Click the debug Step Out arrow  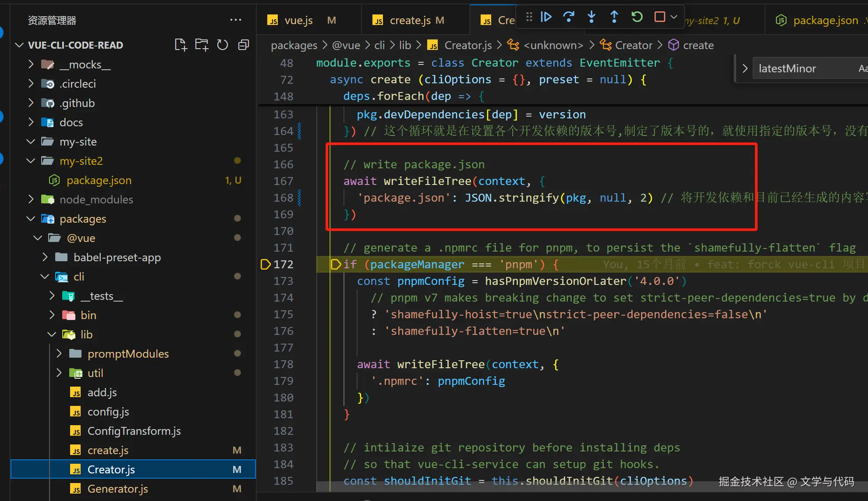pos(614,17)
